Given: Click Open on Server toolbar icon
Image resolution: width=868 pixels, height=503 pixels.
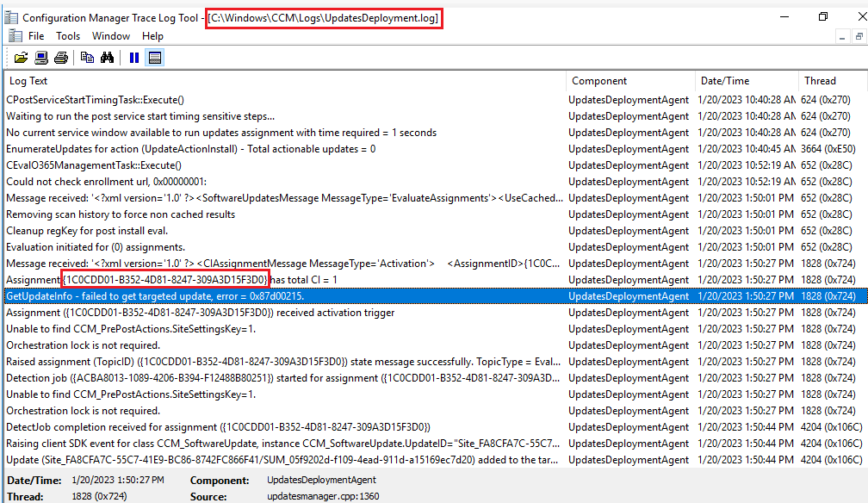Looking at the screenshot, I should (x=41, y=58).
